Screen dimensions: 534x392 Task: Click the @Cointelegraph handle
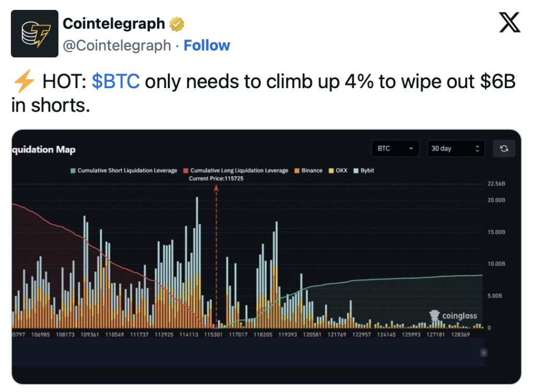(117, 46)
